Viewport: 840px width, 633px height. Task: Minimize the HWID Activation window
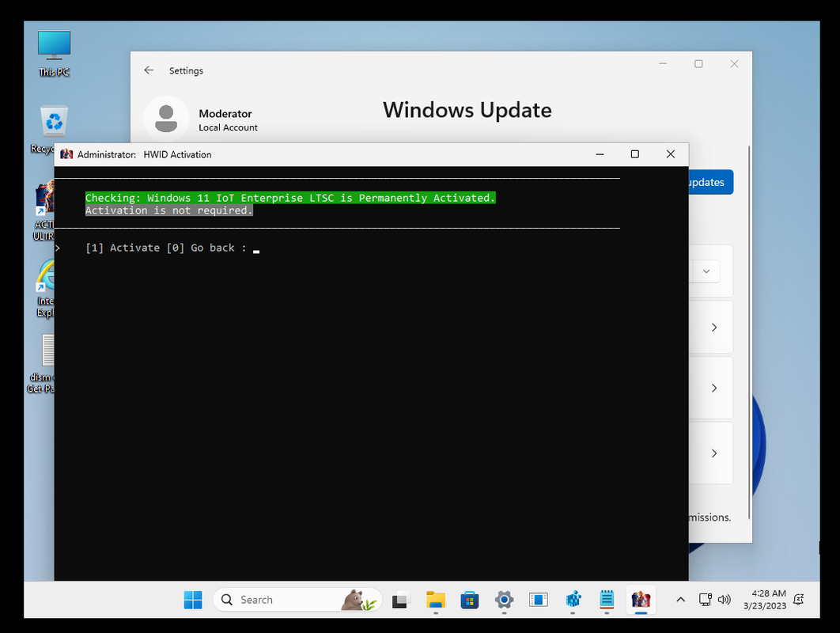point(600,154)
